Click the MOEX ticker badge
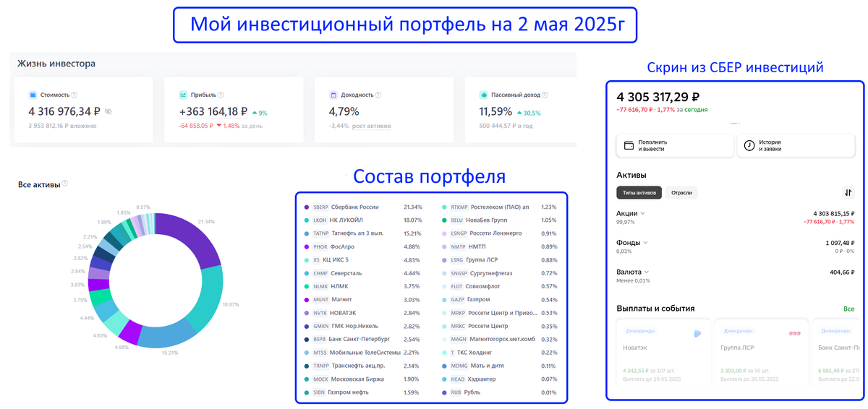This screenshot has height=409, width=868. tap(320, 379)
